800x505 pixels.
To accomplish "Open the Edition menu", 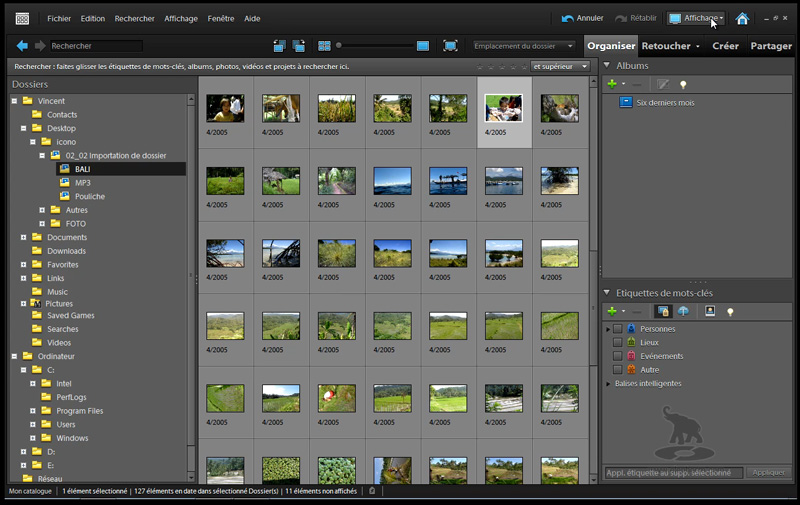I will (x=93, y=19).
